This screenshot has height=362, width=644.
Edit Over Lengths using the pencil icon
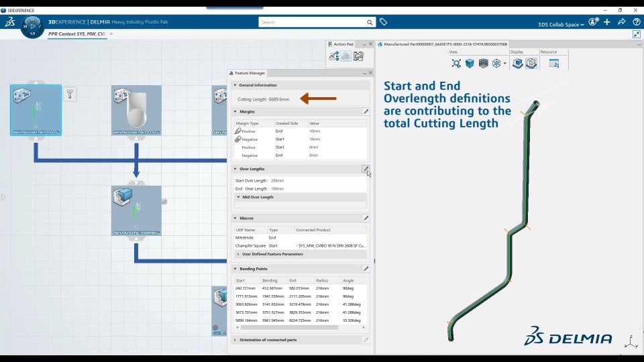(x=366, y=169)
